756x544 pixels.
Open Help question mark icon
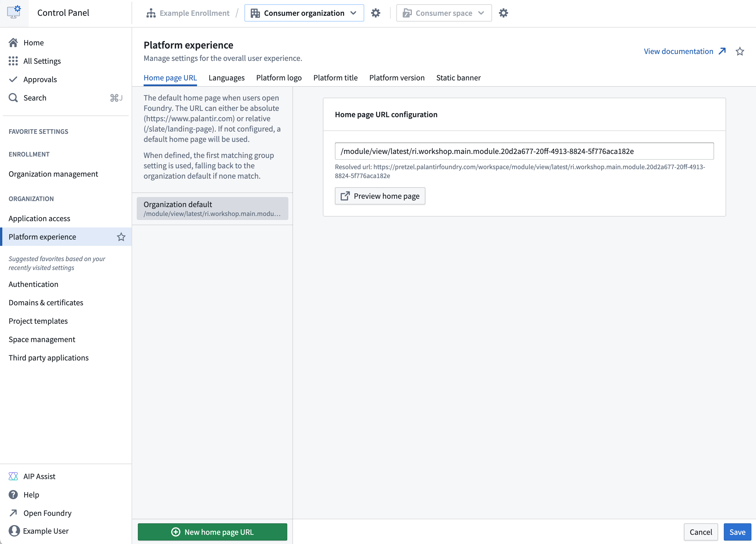(x=13, y=494)
